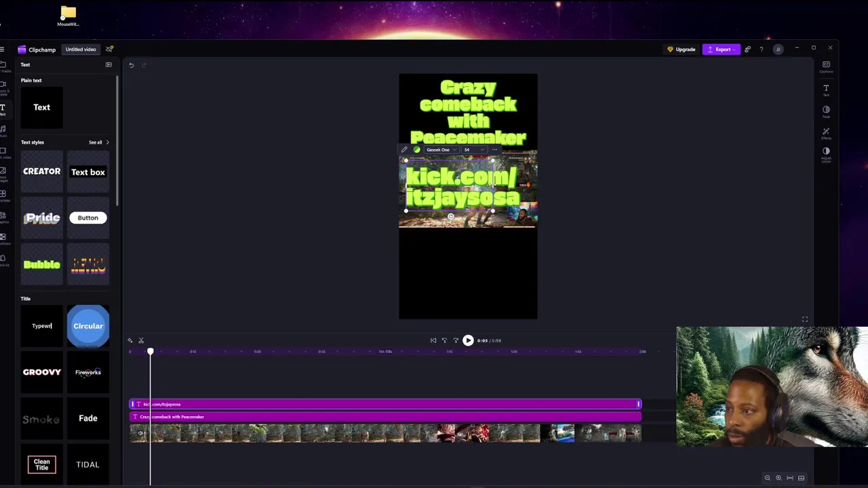Fit timeline to screen icon
Viewport: 868px width, 488px height.
click(790, 478)
